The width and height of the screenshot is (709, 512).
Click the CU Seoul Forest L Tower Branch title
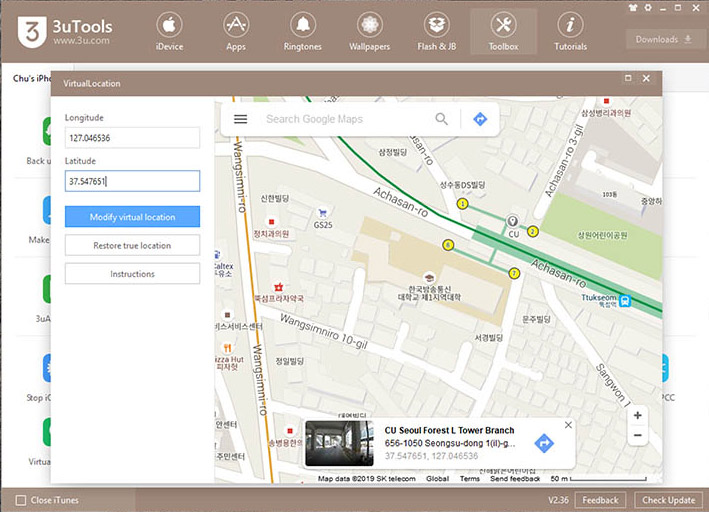coord(449,430)
